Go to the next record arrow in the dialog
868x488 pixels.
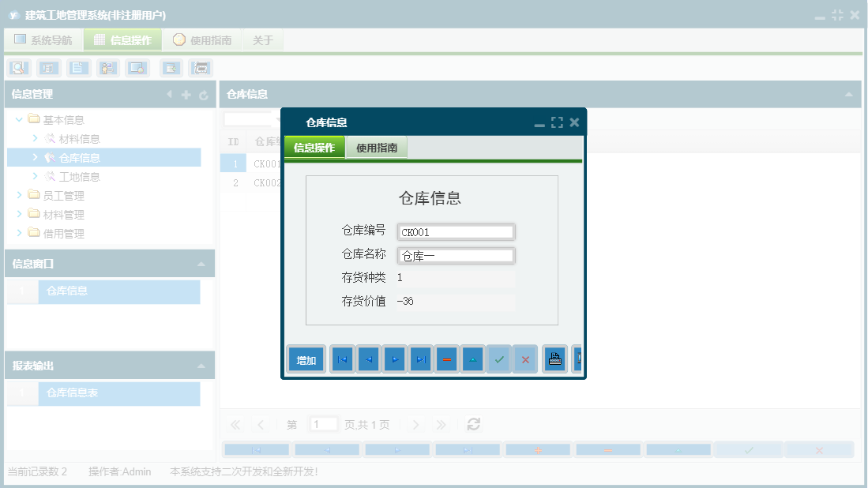click(394, 358)
